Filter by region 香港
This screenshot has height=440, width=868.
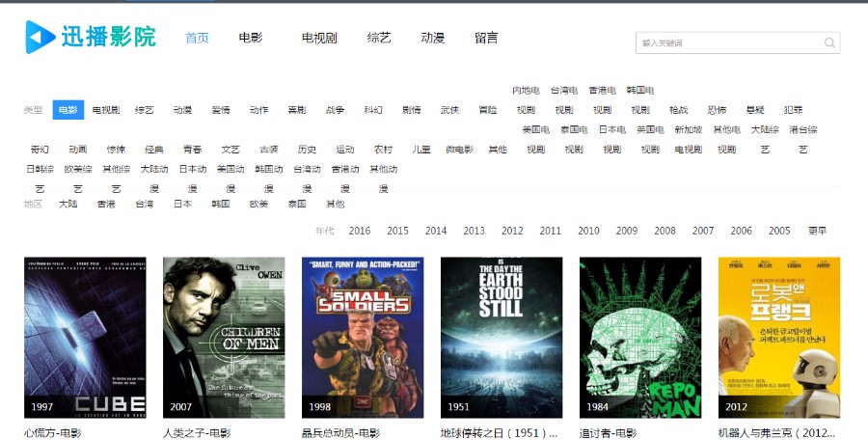[106, 204]
